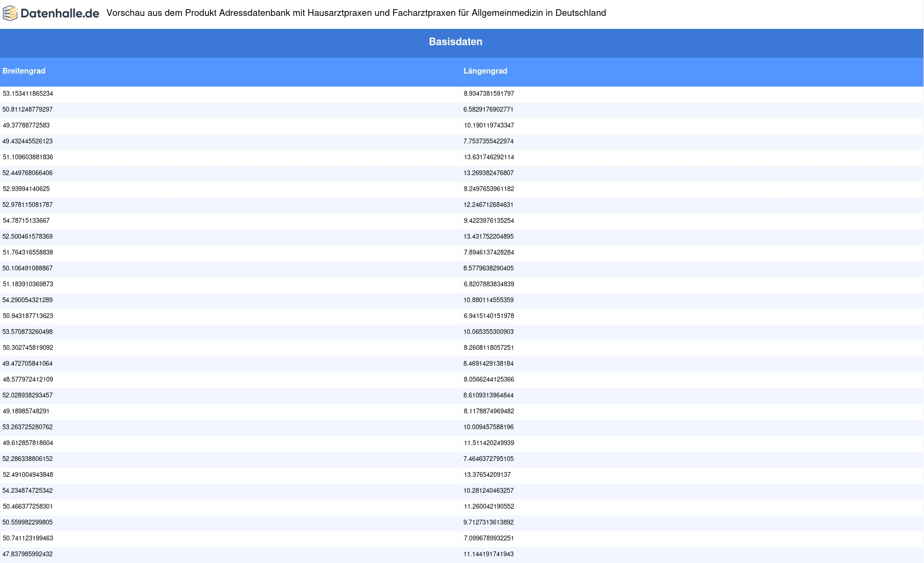Select latitude value 49.472705841064

pyautogui.click(x=27, y=364)
